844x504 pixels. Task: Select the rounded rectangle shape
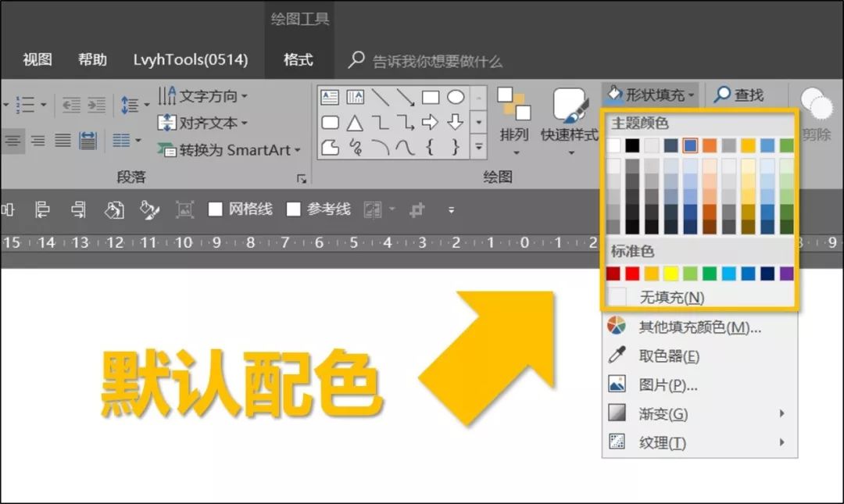pyautogui.click(x=330, y=123)
